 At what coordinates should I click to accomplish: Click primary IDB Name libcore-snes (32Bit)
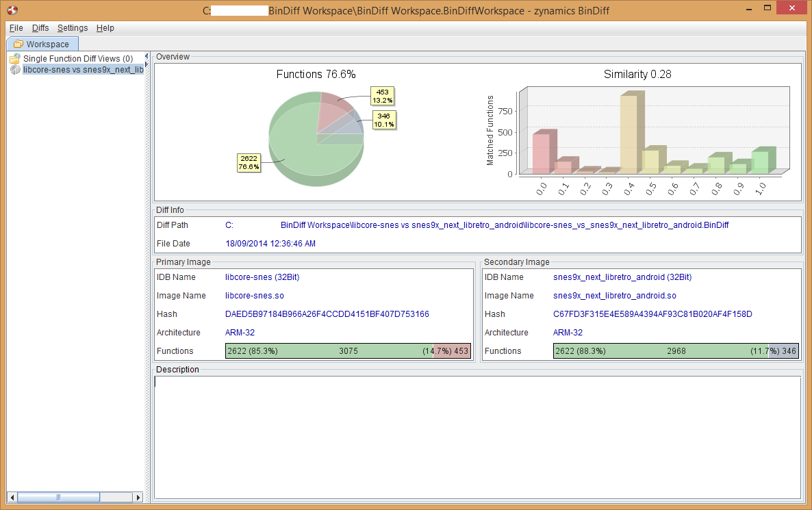pos(262,277)
